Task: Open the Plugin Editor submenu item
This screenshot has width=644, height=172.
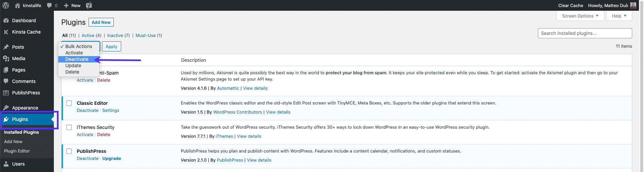Action: point(17,151)
